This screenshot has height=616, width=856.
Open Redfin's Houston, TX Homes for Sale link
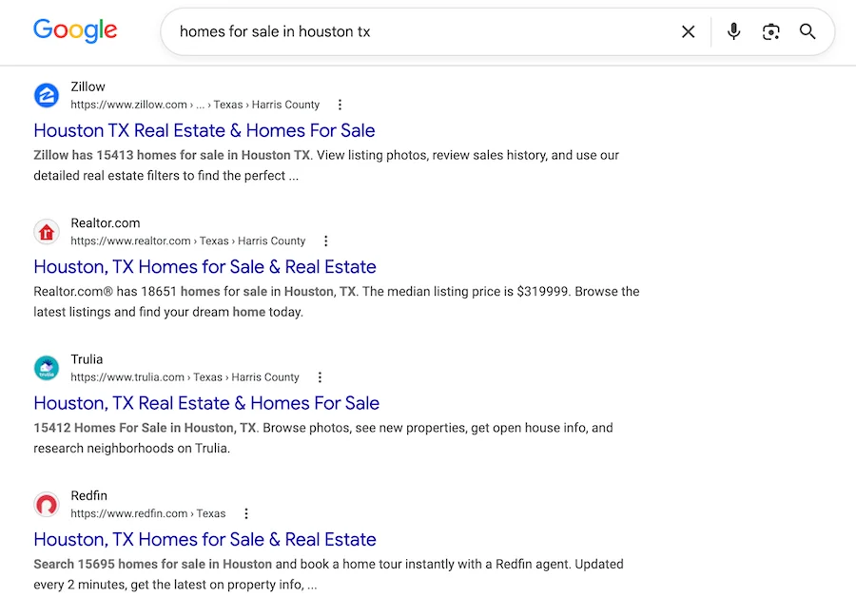pos(204,540)
